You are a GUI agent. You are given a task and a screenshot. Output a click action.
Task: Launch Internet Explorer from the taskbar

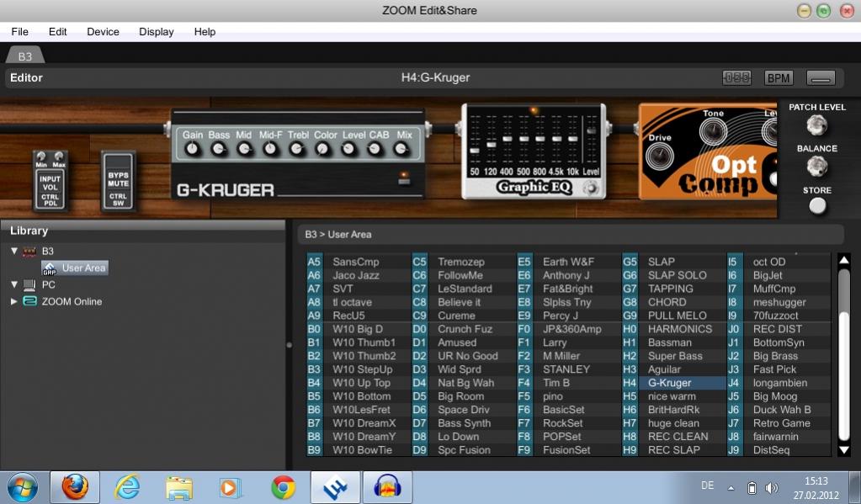[x=126, y=487]
